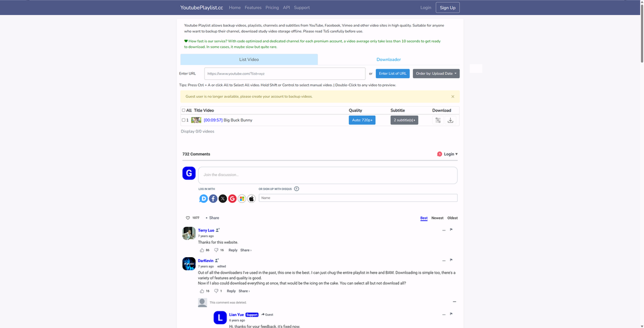Click Login in the top bar
This screenshot has height=328, width=644.
(x=426, y=8)
